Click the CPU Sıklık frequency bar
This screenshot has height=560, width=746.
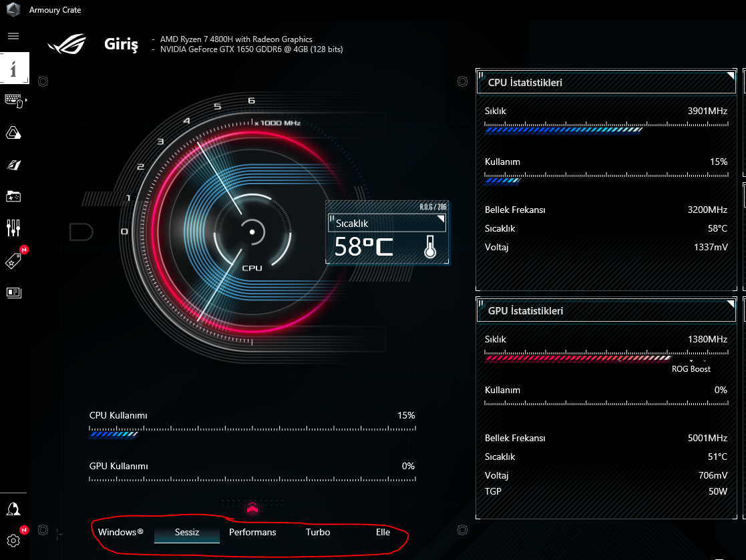606,127
